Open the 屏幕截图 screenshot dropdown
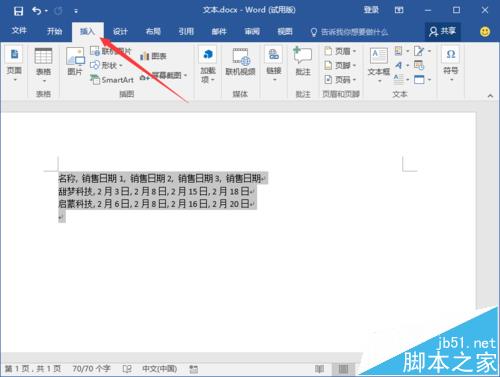The width and height of the screenshot is (500, 377). coord(163,76)
